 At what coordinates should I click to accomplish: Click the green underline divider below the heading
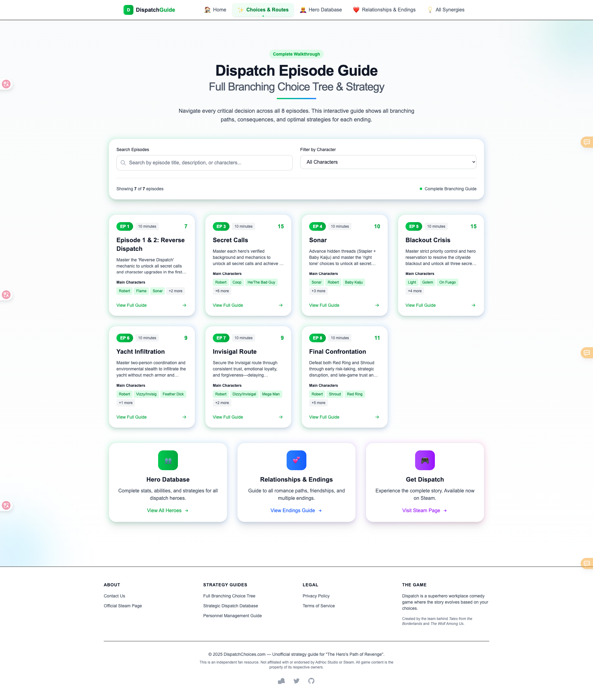tap(296, 99)
